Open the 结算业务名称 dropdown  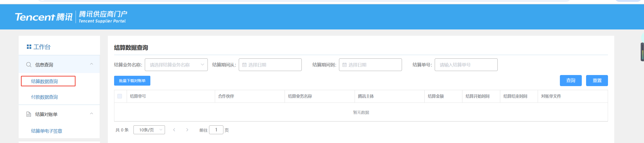click(176, 65)
